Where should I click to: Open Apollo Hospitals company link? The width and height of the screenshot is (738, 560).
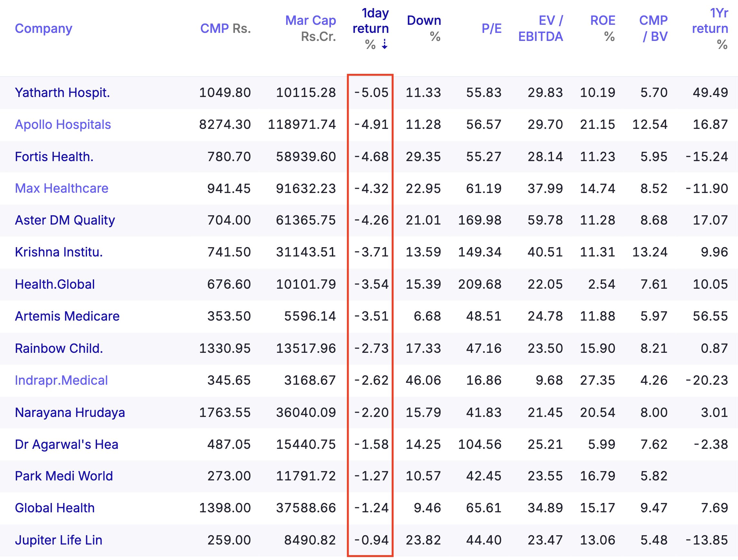point(63,125)
